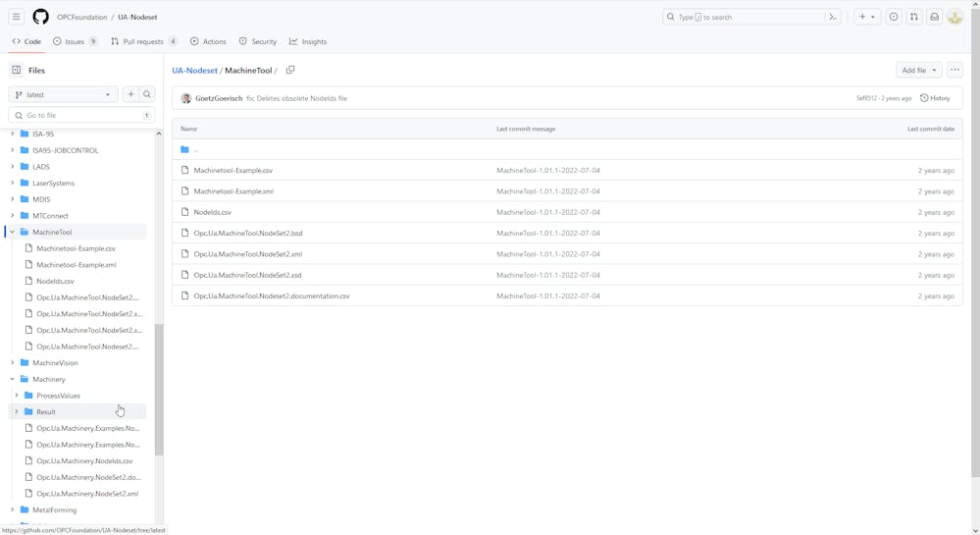
Task: Open GoetzGoerisch author profile
Action: pyautogui.click(x=219, y=98)
